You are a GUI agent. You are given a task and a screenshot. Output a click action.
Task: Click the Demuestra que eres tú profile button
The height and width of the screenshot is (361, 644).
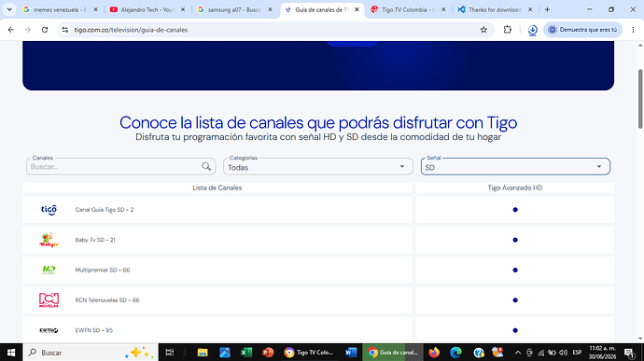pyautogui.click(x=583, y=30)
